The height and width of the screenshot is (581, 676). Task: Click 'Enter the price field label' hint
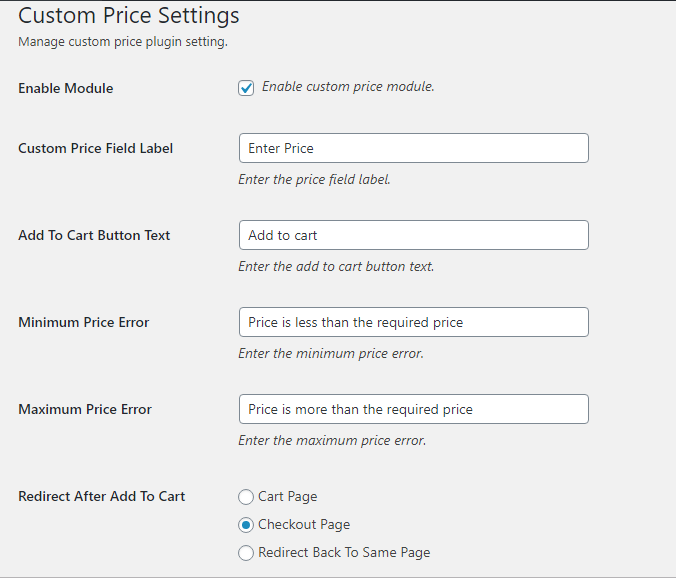coord(314,180)
